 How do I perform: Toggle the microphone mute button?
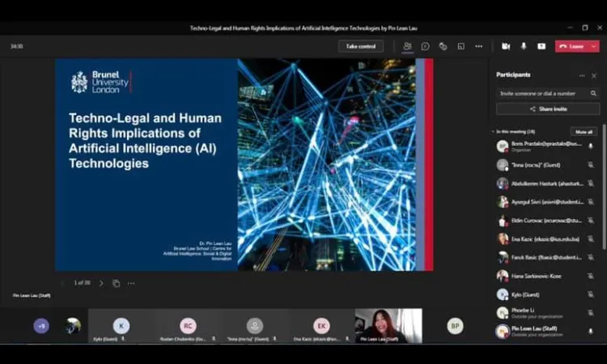pos(524,46)
